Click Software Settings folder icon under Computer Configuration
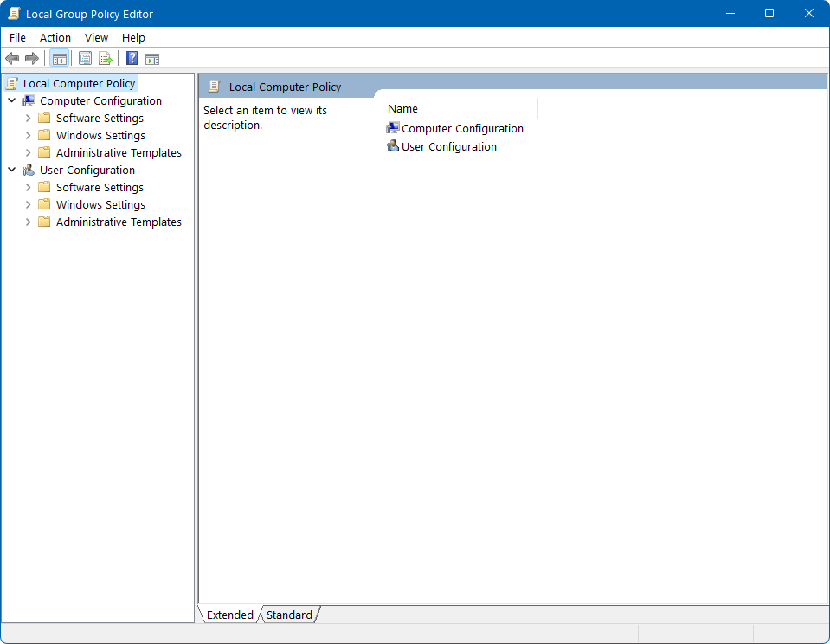This screenshot has height=644, width=830. point(44,118)
